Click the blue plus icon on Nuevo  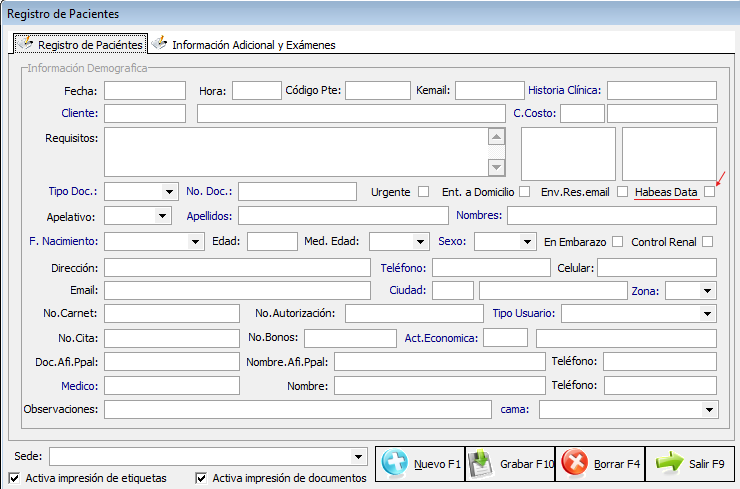click(395, 463)
